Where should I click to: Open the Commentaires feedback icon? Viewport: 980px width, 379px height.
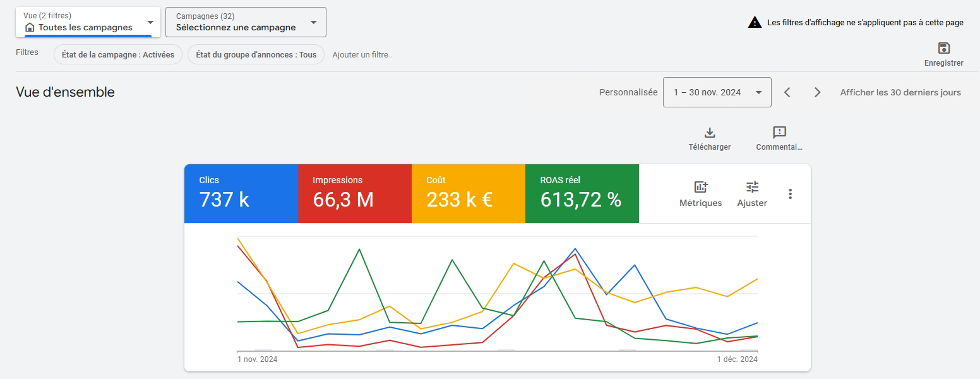tap(779, 133)
